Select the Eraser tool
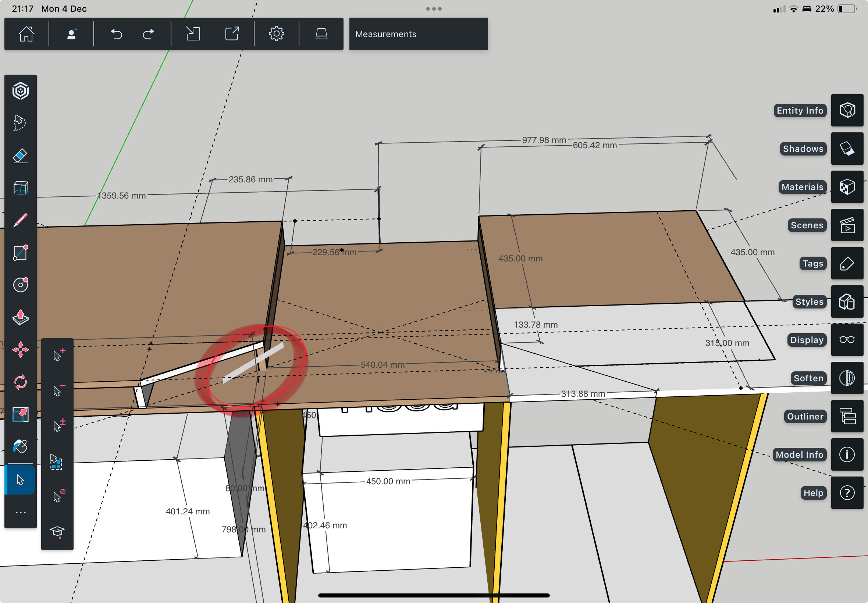The height and width of the screenshot is (603, 868). click(x=20, y=156)
